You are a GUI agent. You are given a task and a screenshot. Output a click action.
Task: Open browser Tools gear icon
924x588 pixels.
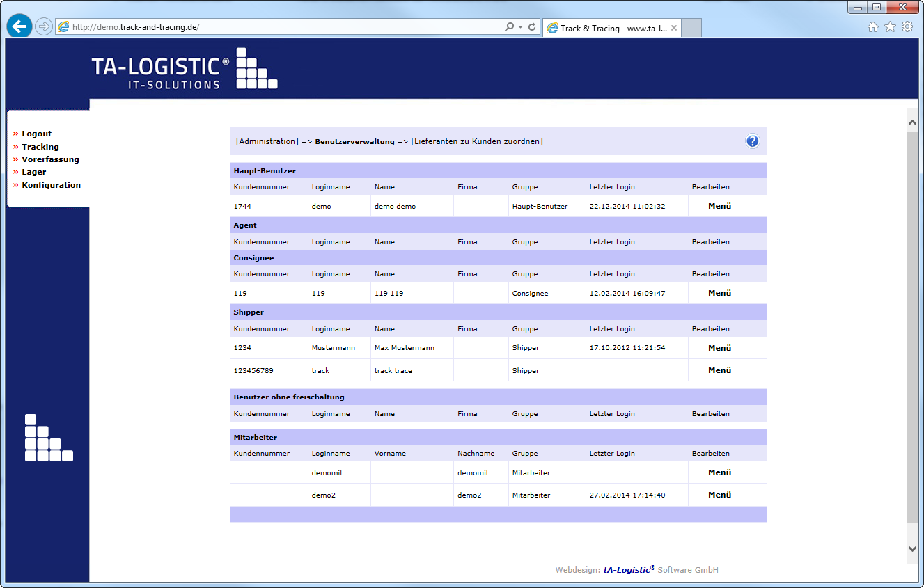[x=907, y=27]
